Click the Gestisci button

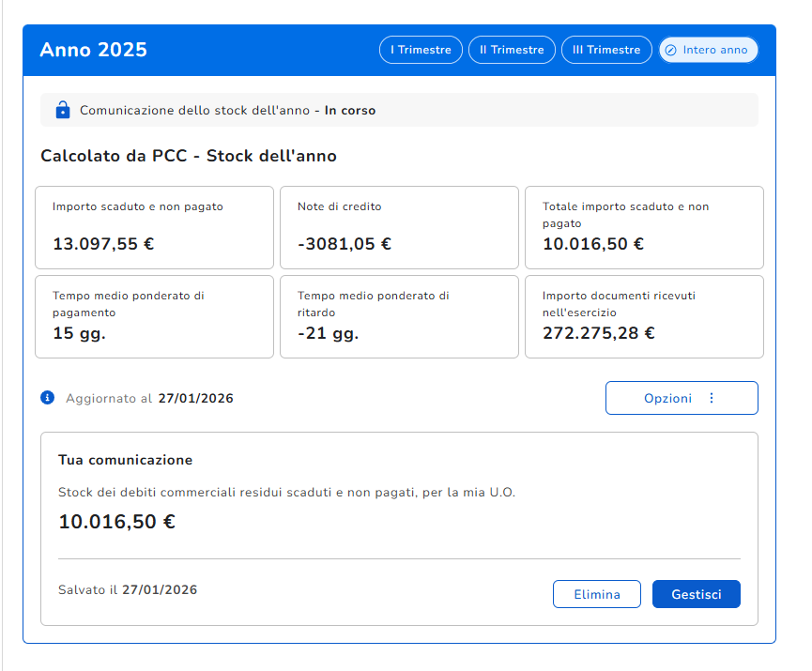pos(696,594)
